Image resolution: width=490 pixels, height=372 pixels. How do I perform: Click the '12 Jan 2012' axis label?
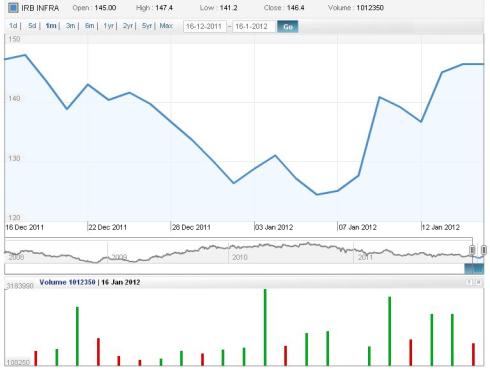coord(441,227)
